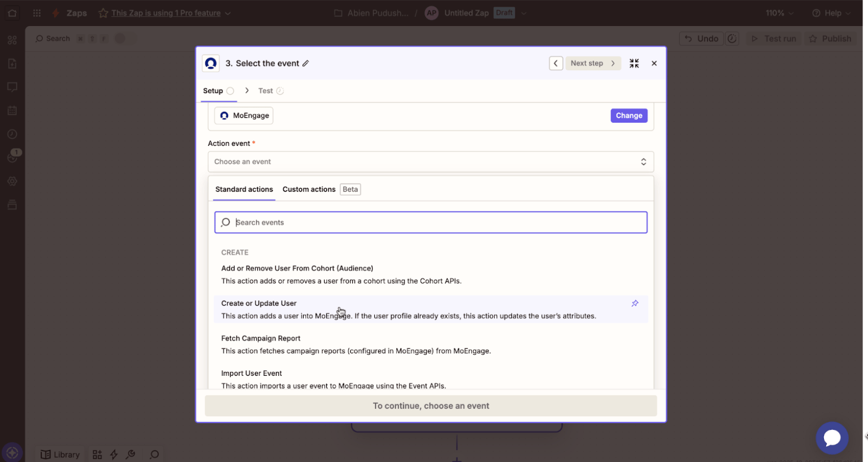Open the support chat bubble
The height and width of the screenshot is (462, 868).
coord(832,438)
